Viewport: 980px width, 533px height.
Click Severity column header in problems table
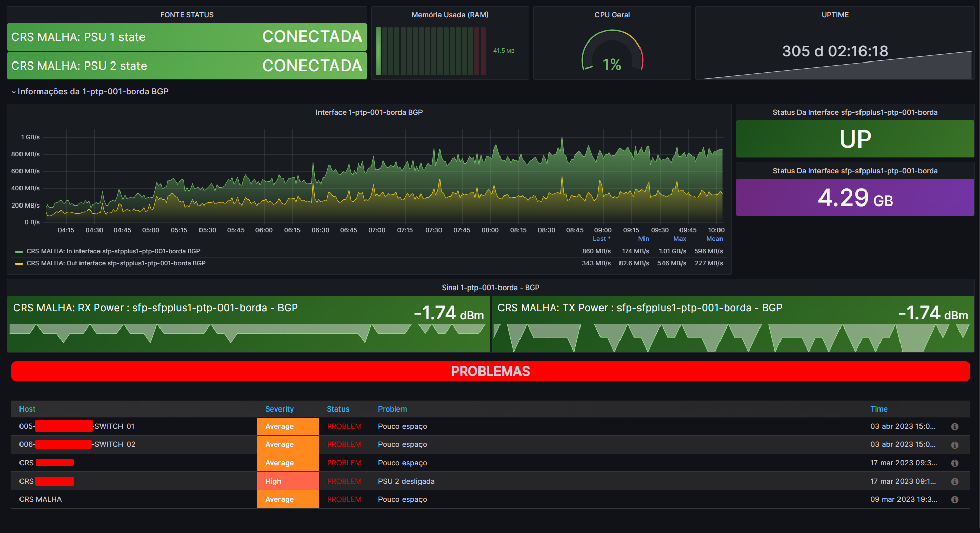click(279, 409)
